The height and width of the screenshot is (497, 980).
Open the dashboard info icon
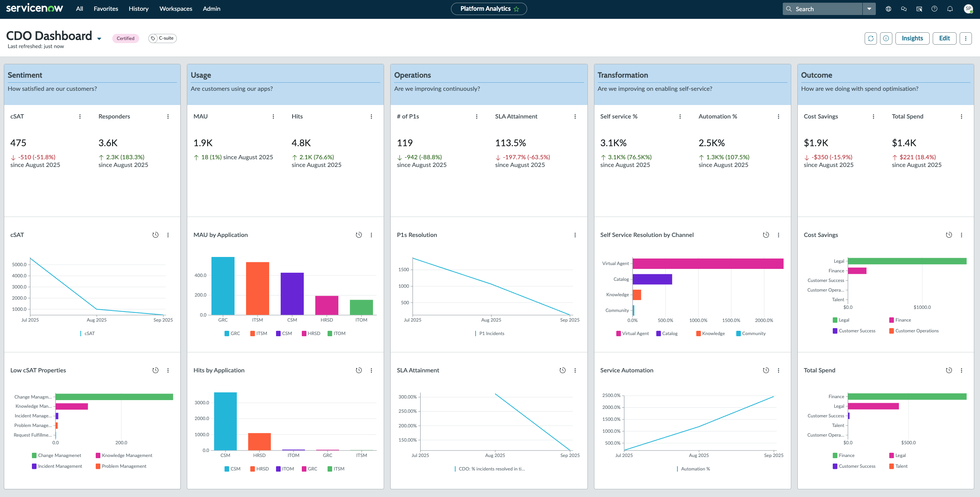click(886, 38)
